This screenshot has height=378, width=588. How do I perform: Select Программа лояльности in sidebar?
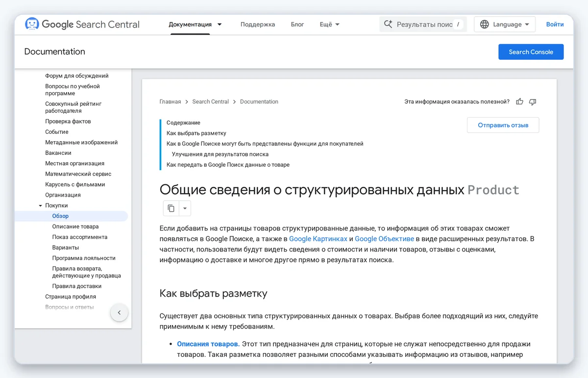[84, 258]
